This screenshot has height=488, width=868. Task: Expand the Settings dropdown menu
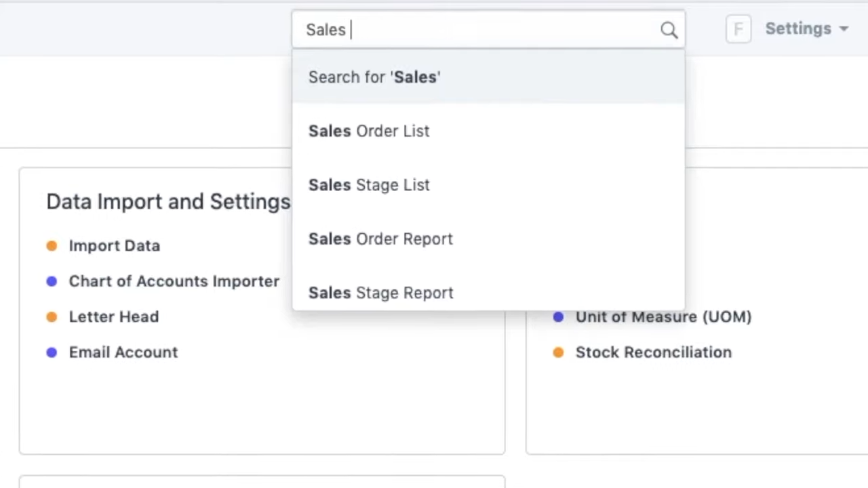point(798,28)
